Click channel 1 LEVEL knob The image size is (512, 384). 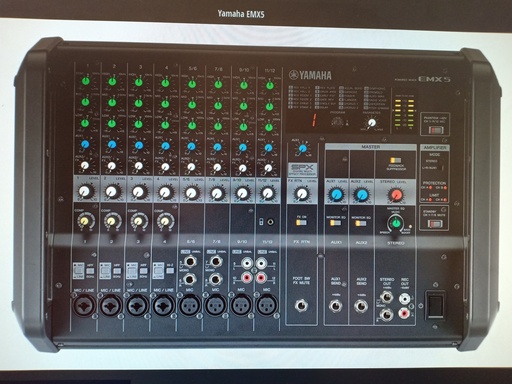point(85,191)
